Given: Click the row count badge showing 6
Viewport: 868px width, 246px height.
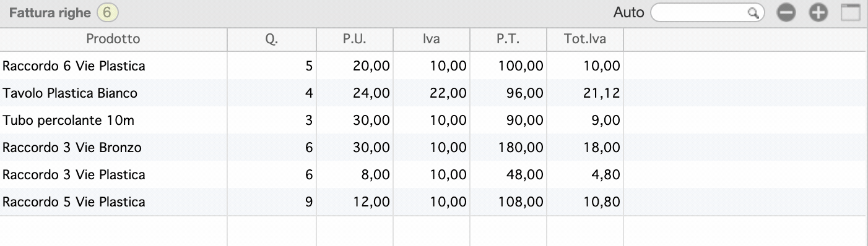Looking at the screenshot, I should click(x=108, y=12).
